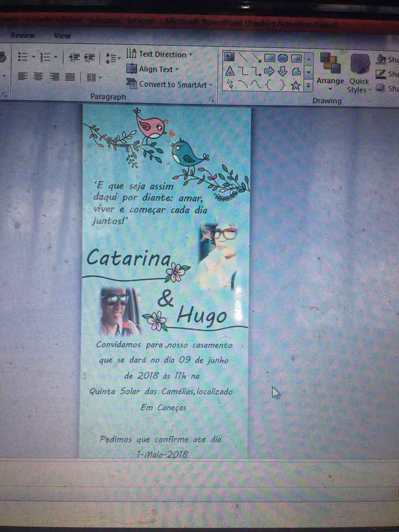
Task: Open the Review ribbon tab
Action: click(22, 35)
